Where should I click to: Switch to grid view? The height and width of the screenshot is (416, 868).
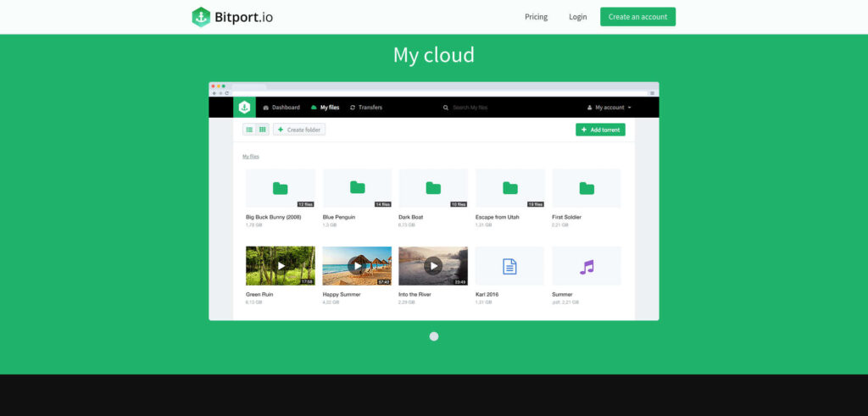(263, 130)
